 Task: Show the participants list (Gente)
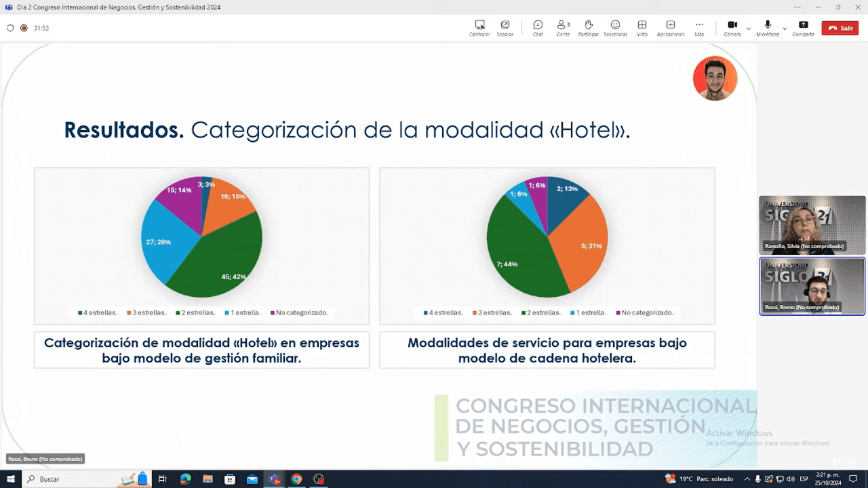click(563, 28)
